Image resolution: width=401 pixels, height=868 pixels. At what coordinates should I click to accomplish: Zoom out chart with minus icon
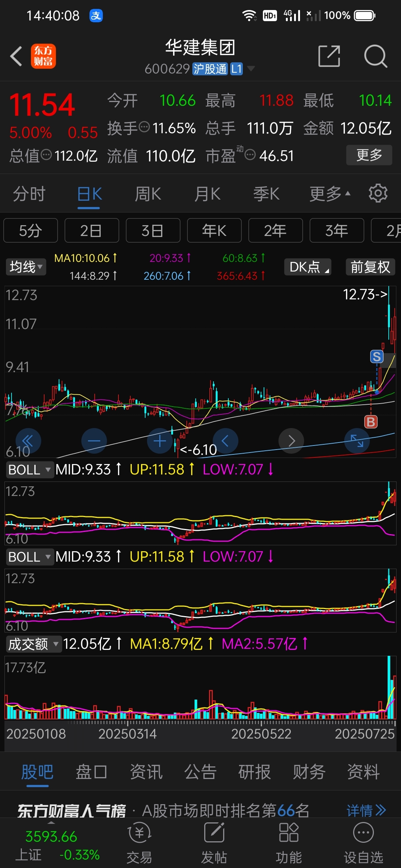pyautogui.click(x=94, y=441)
